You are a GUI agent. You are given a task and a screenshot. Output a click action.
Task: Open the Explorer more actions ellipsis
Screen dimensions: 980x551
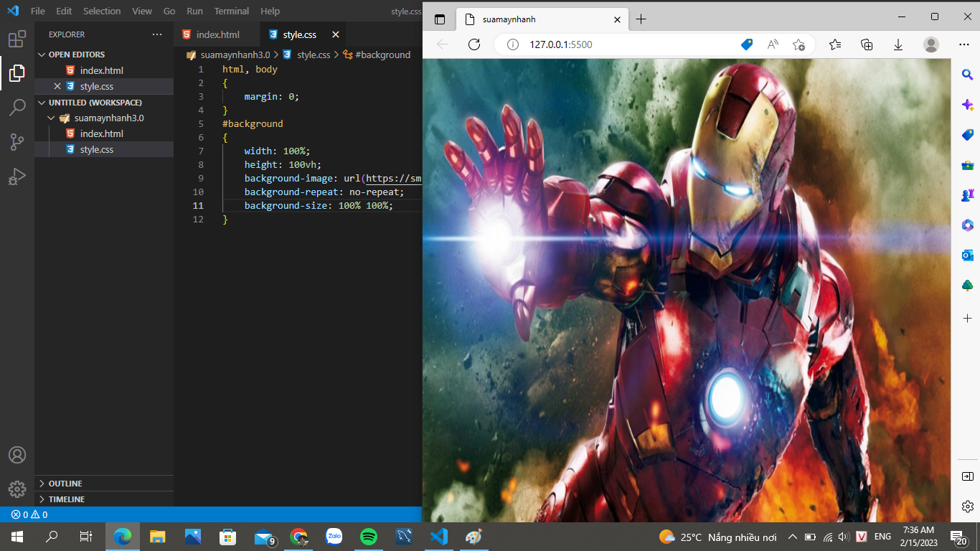point(157,34)
